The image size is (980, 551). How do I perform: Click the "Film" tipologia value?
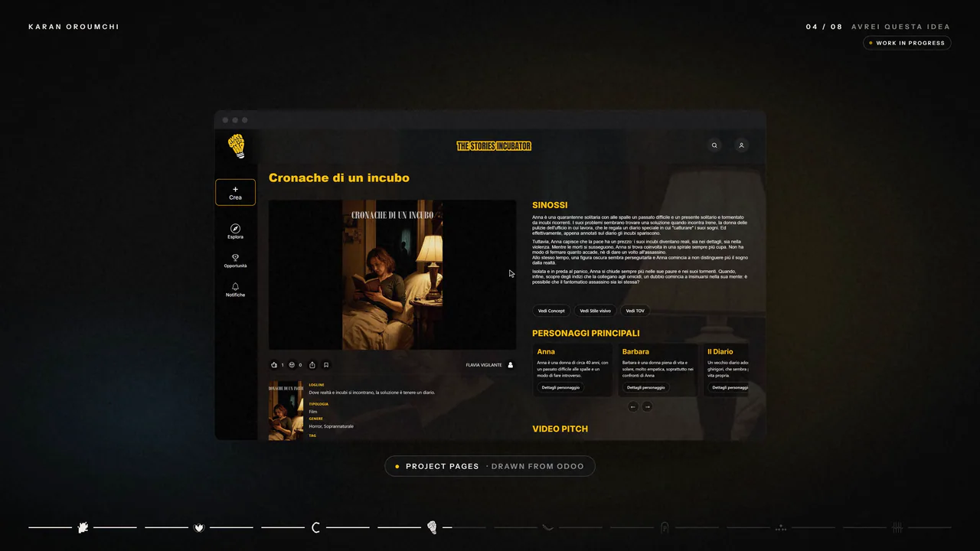(312, 412)
